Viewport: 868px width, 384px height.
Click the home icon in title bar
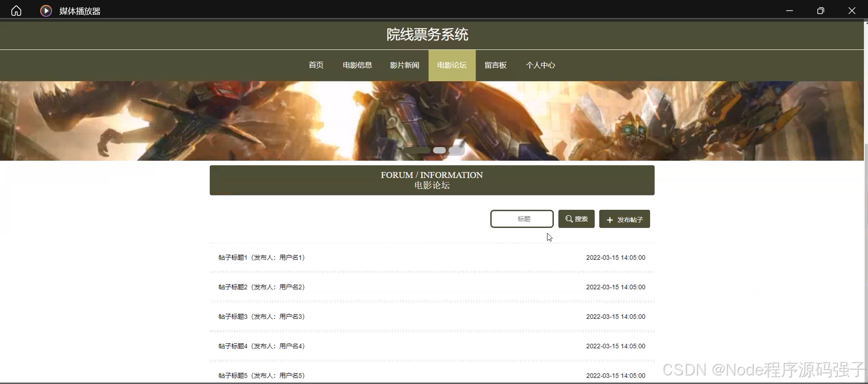pyautogui.click(x=16, y=10)
